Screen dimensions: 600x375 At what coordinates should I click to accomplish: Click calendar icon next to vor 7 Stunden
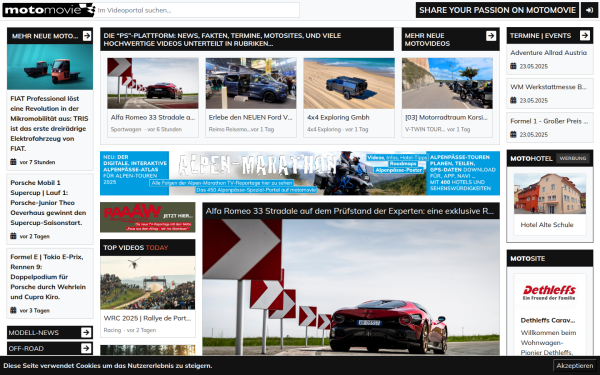pos(13,162)
